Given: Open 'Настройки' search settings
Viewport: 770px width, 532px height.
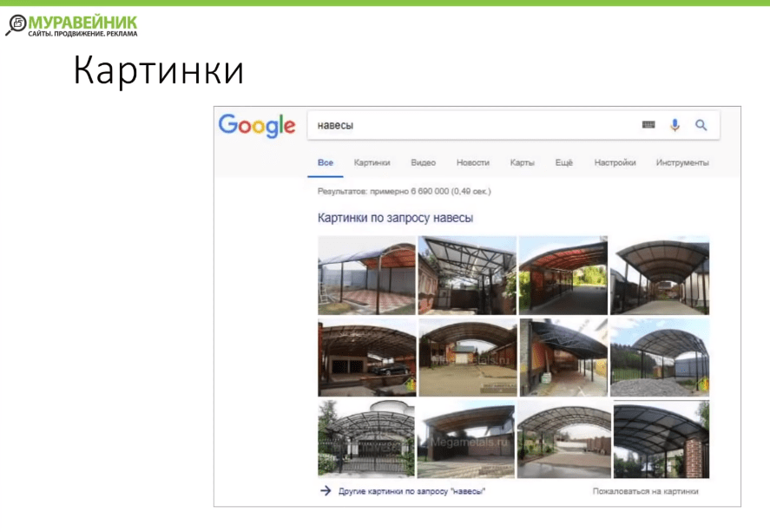Looking at the screenshot, I should pyautogui.click(x=615, y=162).
